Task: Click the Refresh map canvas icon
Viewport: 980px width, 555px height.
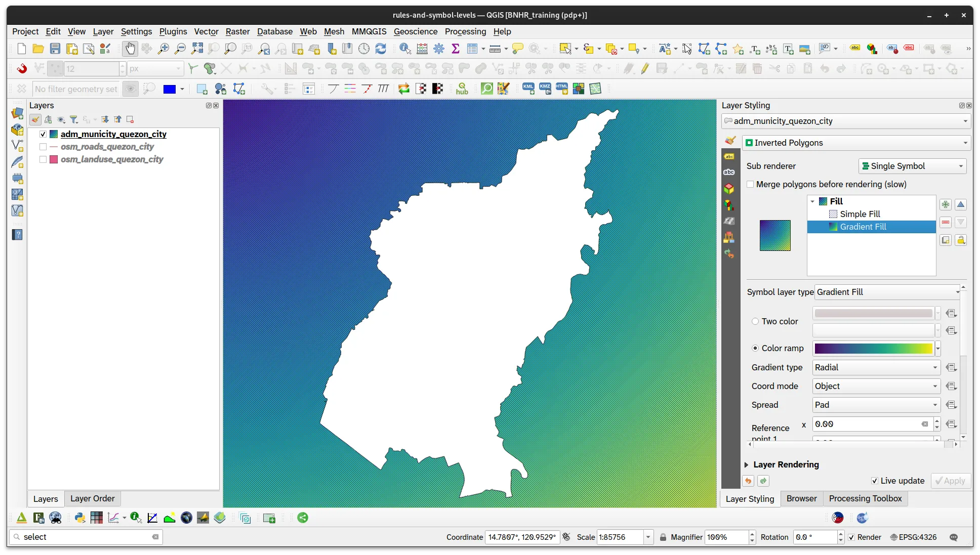Action: (x=381, y=49)
